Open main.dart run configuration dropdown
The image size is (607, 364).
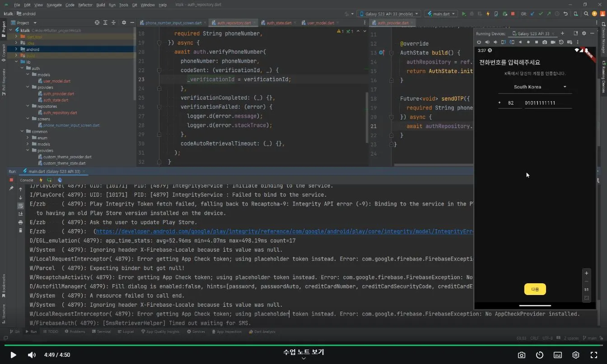(441, 14)
